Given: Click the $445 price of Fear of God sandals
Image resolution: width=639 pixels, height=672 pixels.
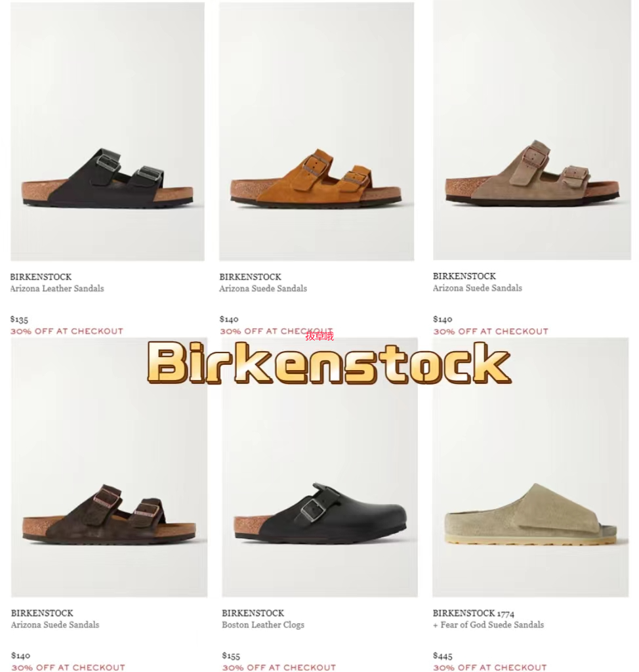Looking at the screenshot, I should tap(443, 656).
